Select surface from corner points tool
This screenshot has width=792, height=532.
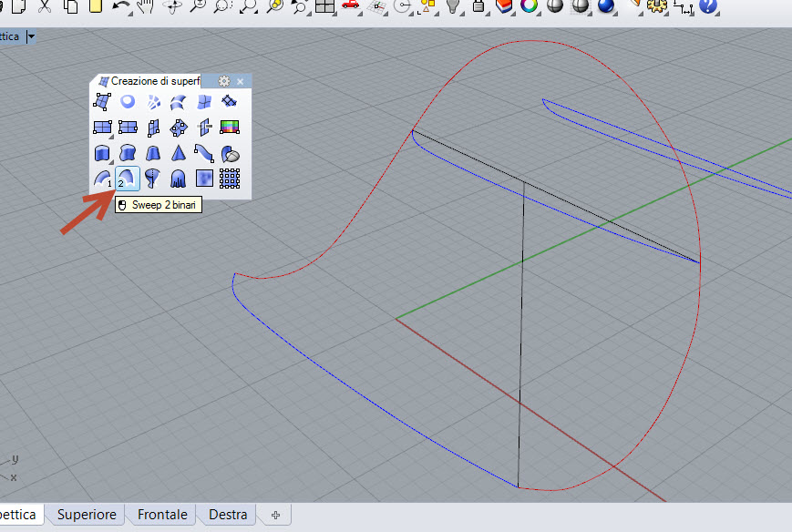[102, 102]
